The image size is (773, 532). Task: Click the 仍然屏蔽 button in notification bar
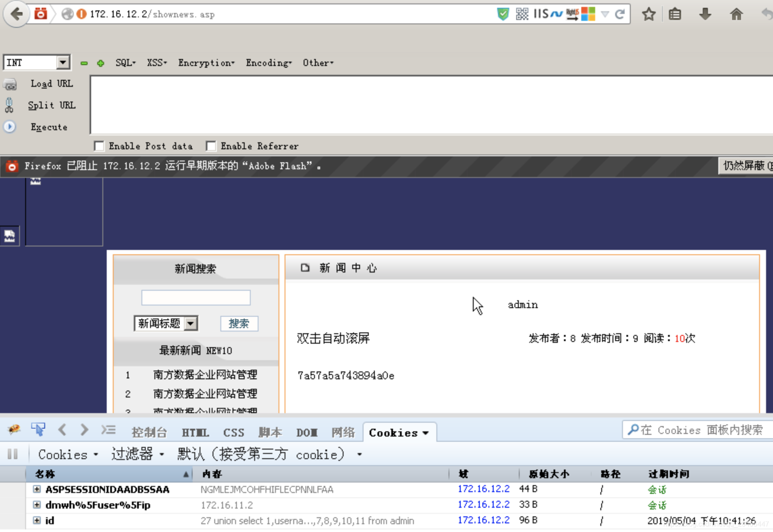[x=746, y=166]
